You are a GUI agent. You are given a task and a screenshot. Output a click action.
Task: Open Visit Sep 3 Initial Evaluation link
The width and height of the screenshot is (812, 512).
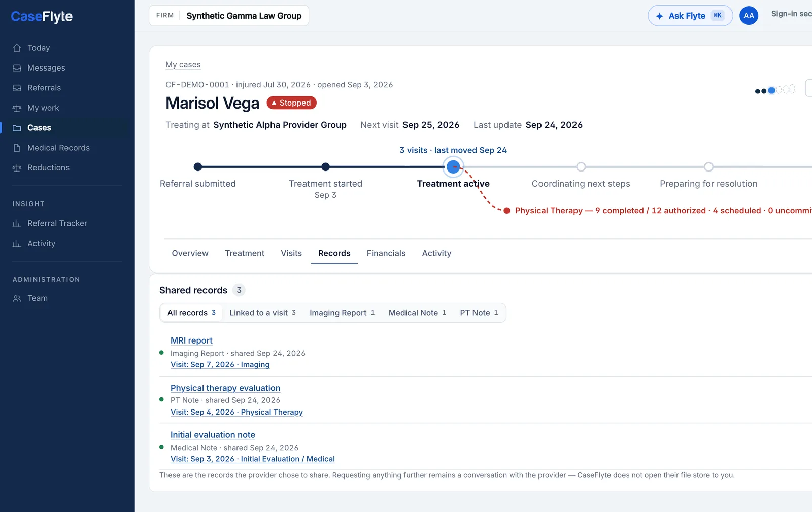252,459
